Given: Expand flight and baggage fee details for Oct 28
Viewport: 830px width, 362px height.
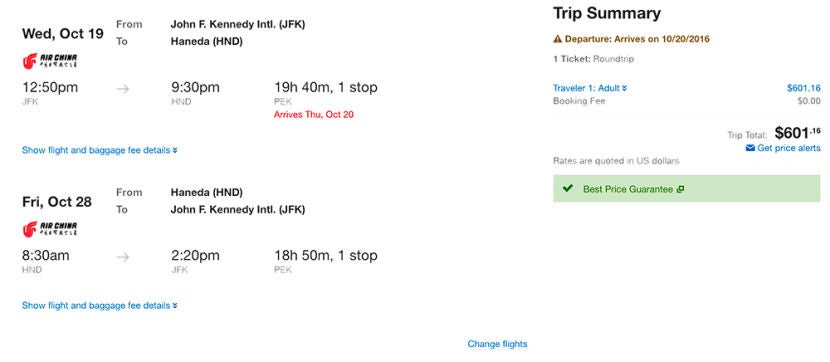Looking at the screenshot, I should coord(100,306).
